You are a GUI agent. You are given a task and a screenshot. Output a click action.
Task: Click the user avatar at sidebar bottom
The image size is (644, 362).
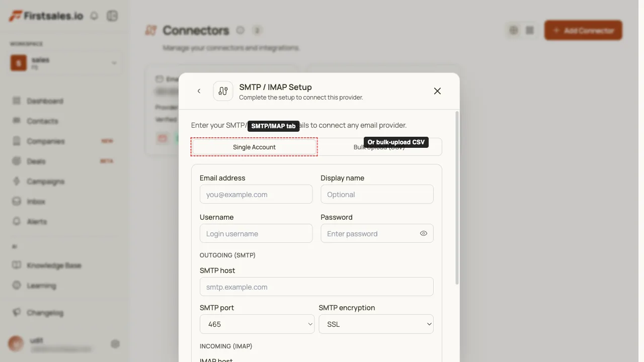click(16, 344)
